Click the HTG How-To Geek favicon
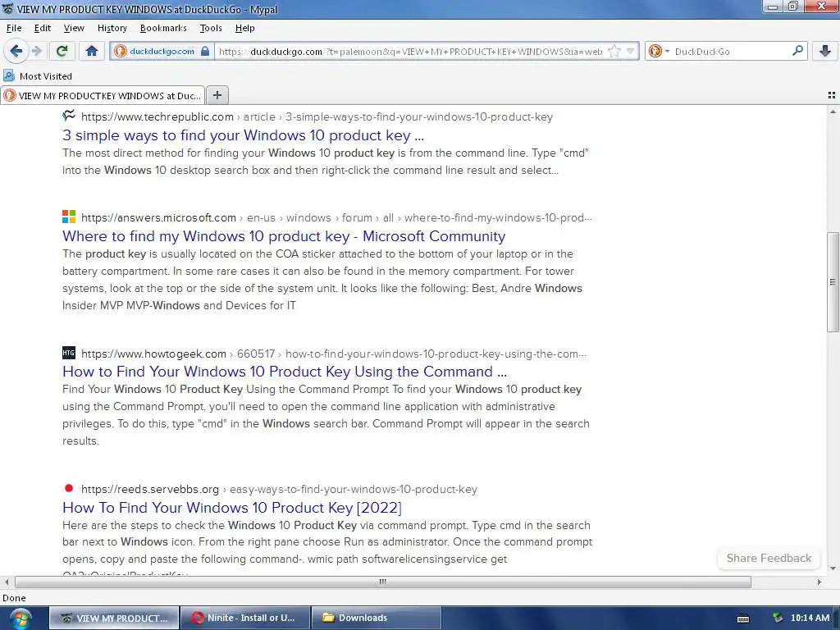 69,353
